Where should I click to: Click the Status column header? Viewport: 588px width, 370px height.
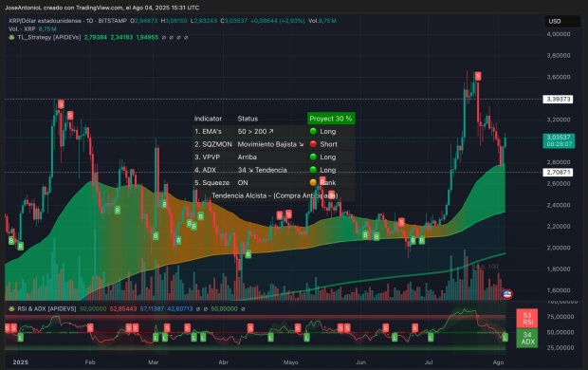pos(248,119)
